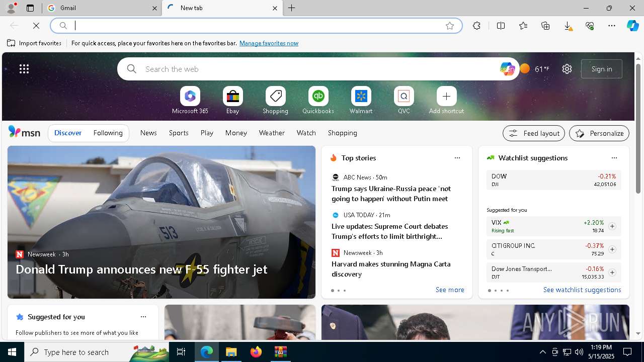Open Suggested for you more options
The image size is (644, 362).
coord(143,317)
